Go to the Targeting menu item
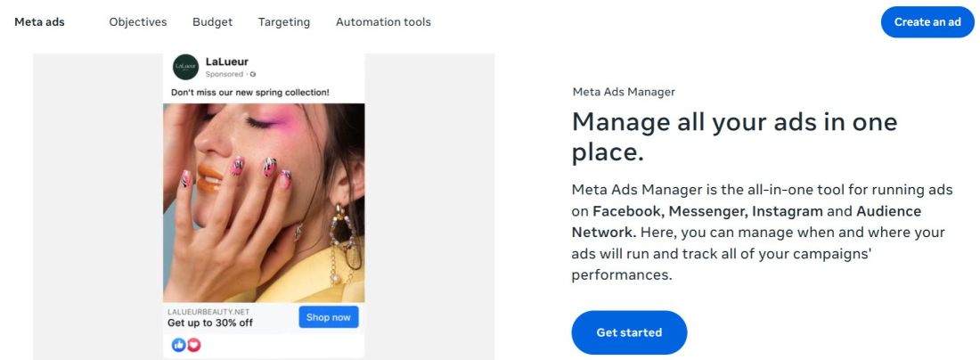 [284, 22]
